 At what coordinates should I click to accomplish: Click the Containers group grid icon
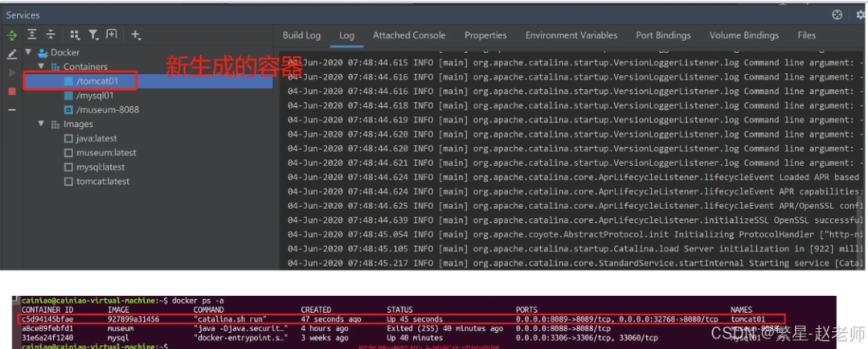click(55, 67)
